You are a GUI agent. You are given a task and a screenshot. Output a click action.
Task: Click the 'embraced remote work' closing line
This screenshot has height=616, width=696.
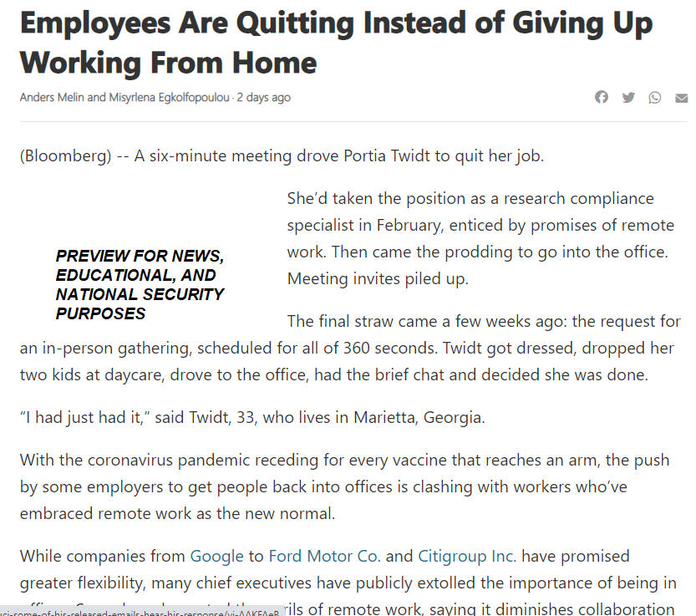pos(177,514)
